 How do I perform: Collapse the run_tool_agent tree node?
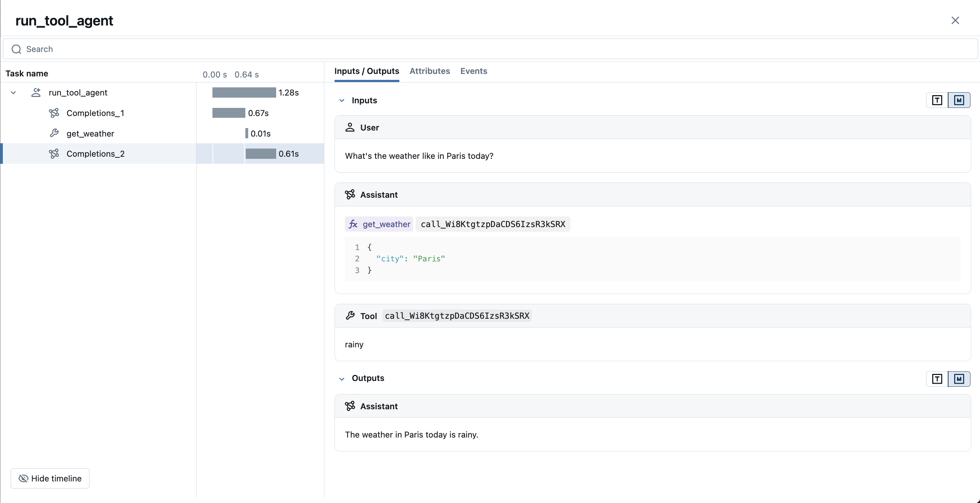tap(13, 92)
